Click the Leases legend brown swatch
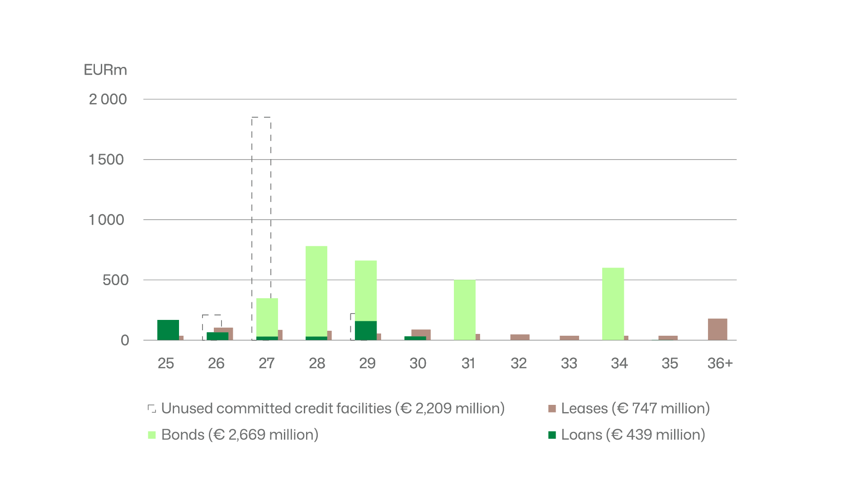868x488 pixels. pos(552,409)
